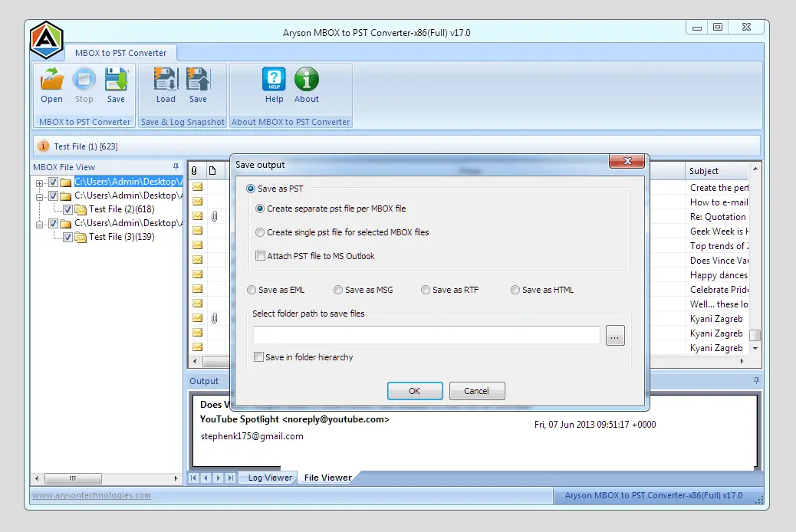The image size is (796, 532).
Task: Select Create separate pst file per MBOX
Action: [x=260, y=209]
